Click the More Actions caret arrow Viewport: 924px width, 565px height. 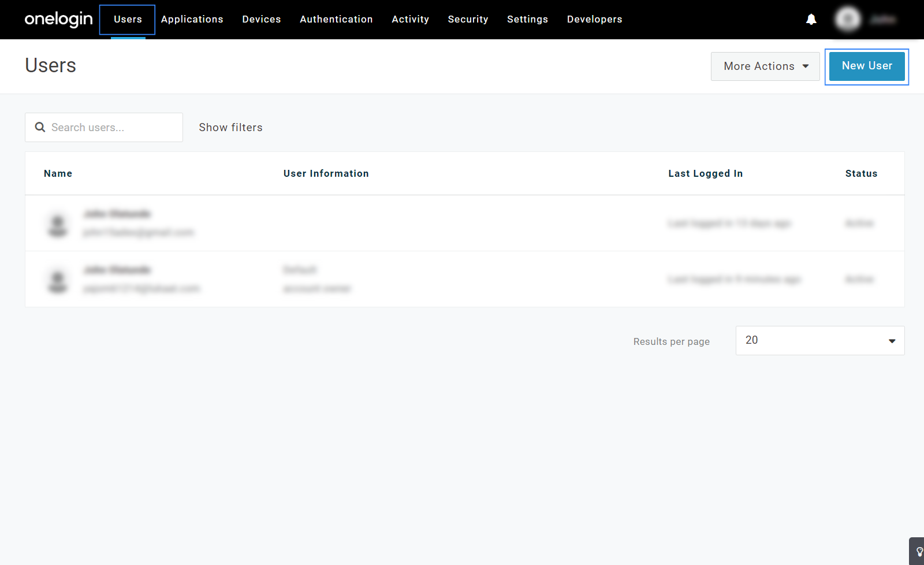806,66
